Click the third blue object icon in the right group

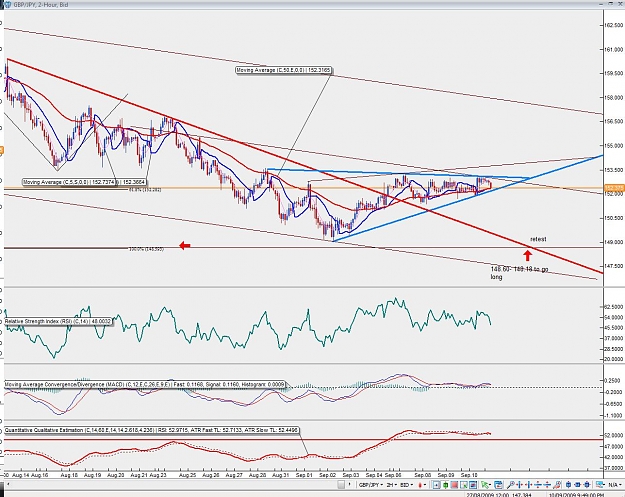pyautogui.click(x=587, y=485)
